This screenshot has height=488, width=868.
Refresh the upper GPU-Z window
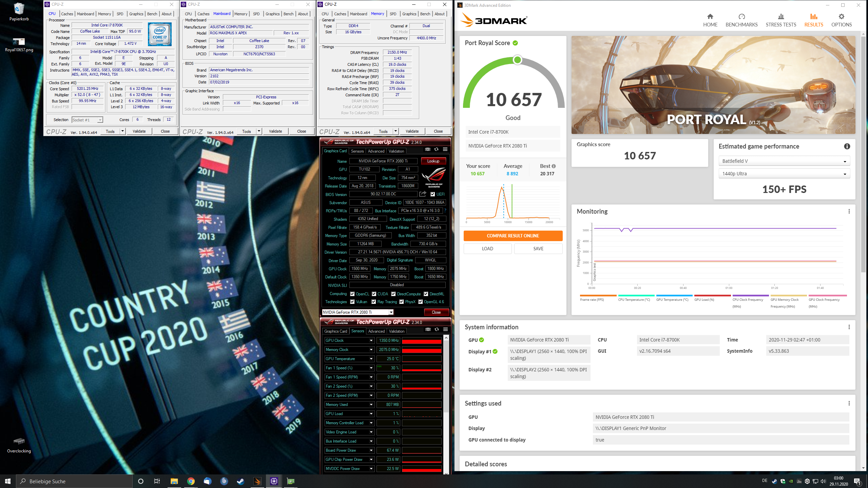click(x=436, y=150)
